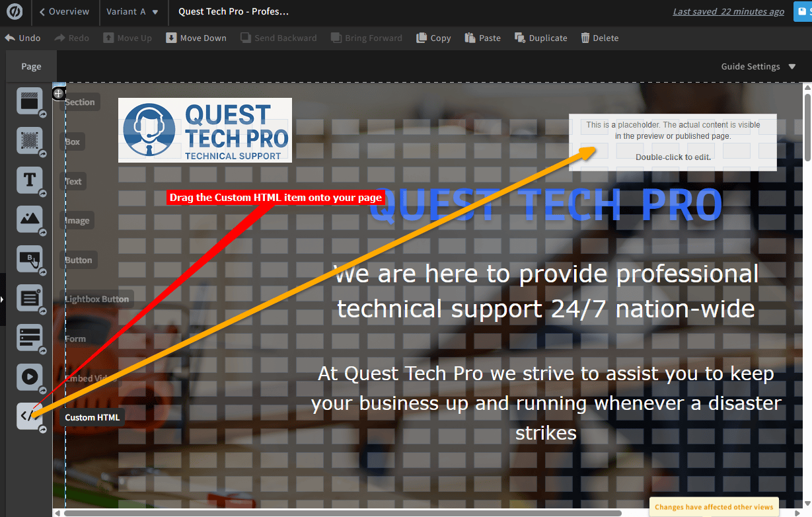Move the element down
Viewport: 812px width, 517px height.
coord(196,38)
